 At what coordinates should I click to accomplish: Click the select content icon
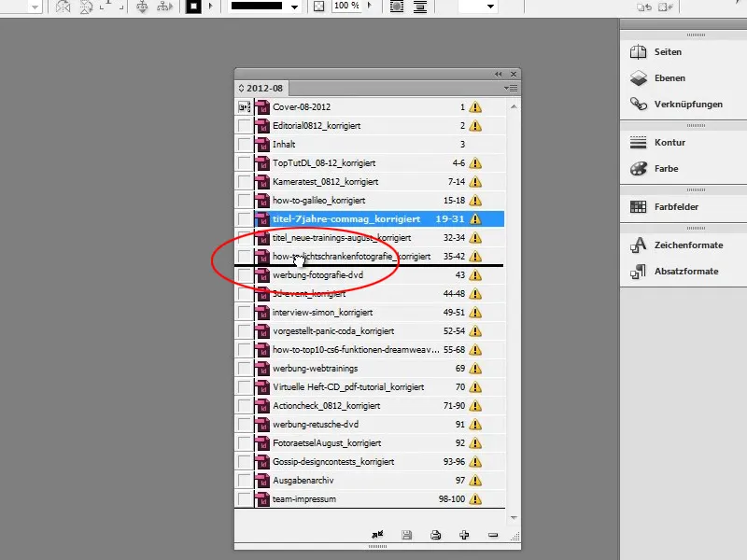pos(165,7)
